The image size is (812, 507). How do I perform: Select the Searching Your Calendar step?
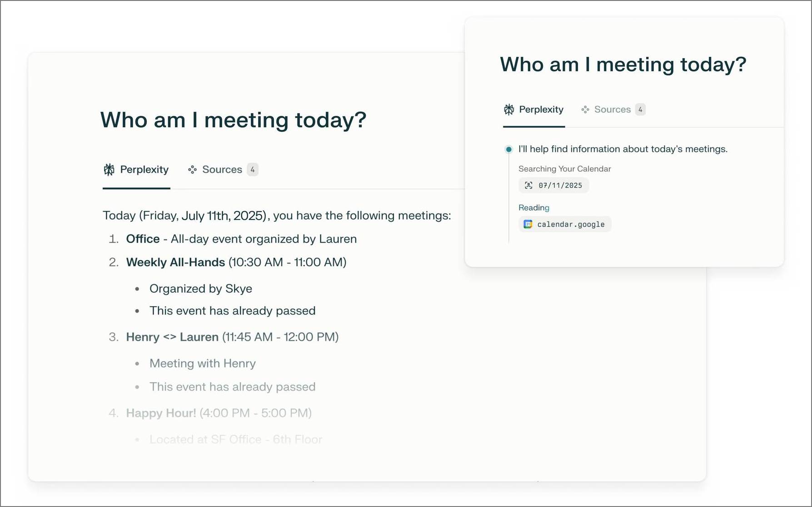(564, 169)
